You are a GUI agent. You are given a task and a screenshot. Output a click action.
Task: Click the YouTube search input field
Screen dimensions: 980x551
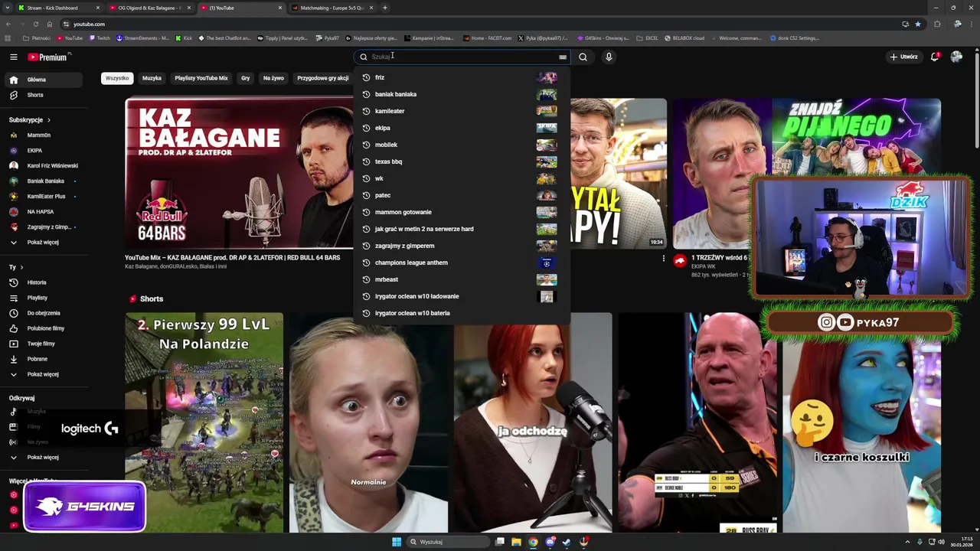(x=462, y=57)
